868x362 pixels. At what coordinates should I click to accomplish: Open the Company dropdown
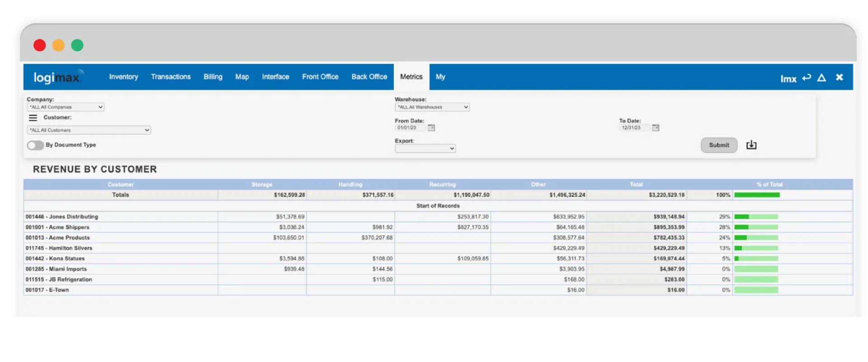[66, 107]
